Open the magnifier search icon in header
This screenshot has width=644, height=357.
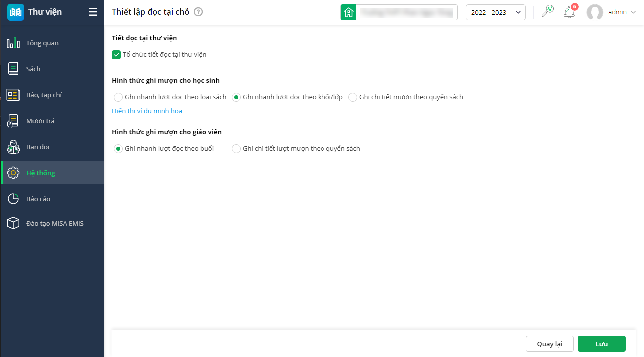coord(547,12)
